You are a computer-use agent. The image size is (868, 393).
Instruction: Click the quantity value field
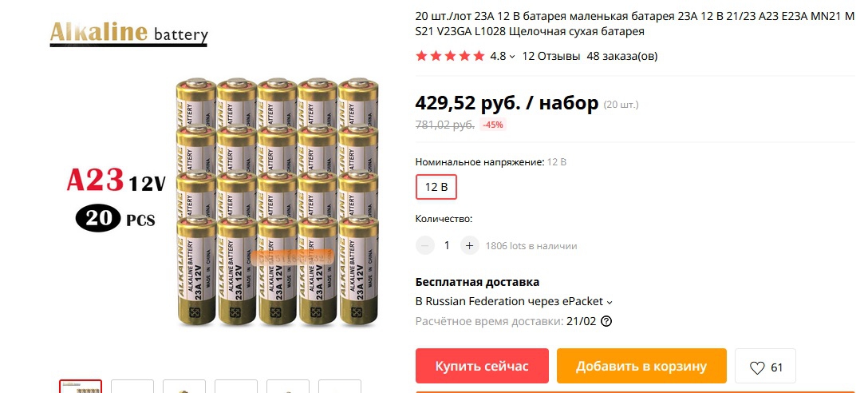tap(448, 245)
